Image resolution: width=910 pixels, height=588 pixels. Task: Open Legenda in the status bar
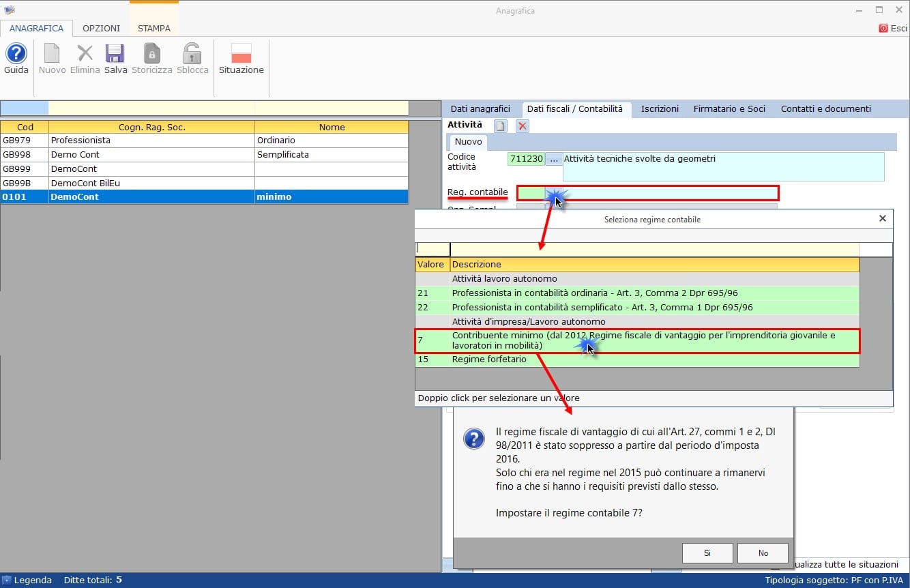tap(27, 580)
